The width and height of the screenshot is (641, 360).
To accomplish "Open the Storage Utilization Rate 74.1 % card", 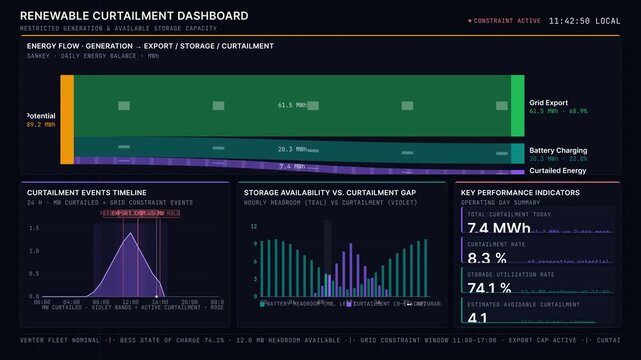I will coord(538,281).
